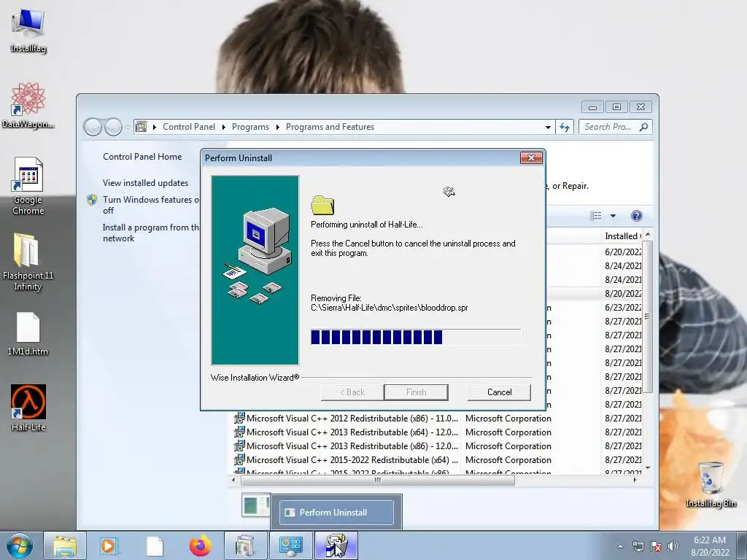Click the volume speaker tray icon
Screen dimensions: 747x560
pos(673,546)
